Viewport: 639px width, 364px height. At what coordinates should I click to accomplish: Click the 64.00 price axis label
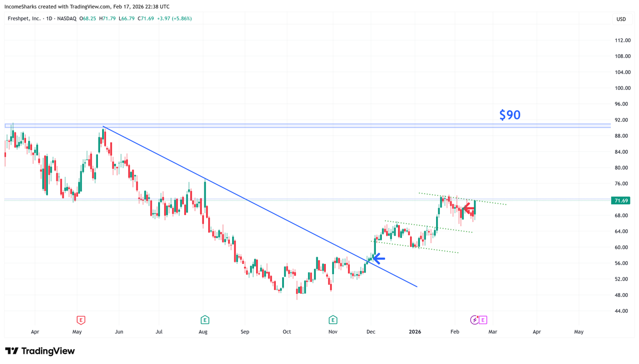click(x=622, y=231)
